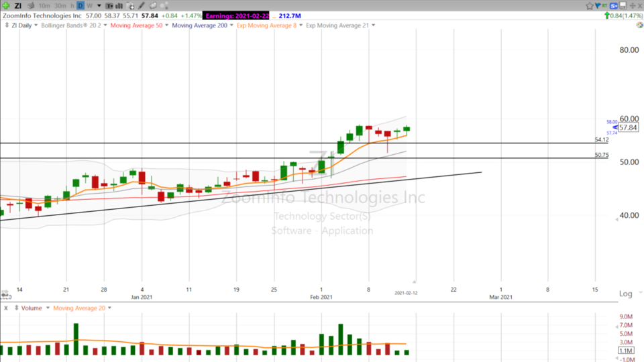Click the 9.0M volume axis label
The height and width of the screenshot is (362, 644).
(x=626, y=316)
